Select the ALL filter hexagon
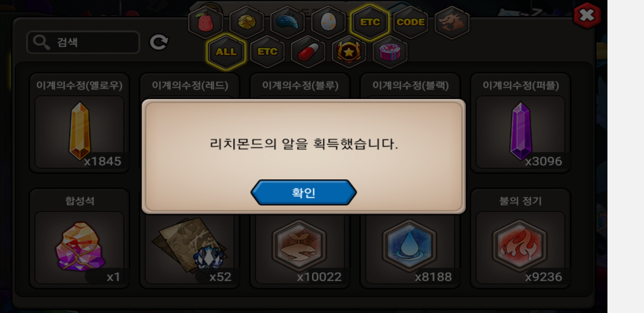Screen dimensions: 644x313 coord(226,52)
